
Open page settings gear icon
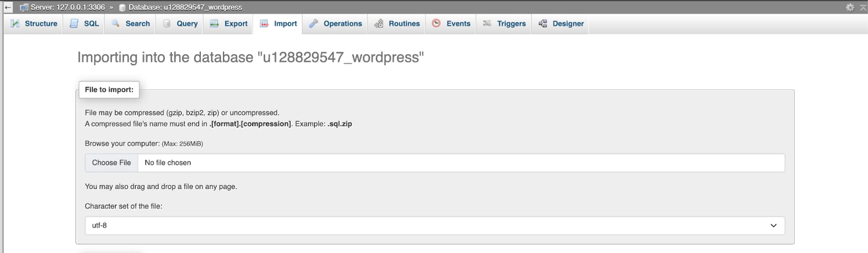[x=850, y=7]
